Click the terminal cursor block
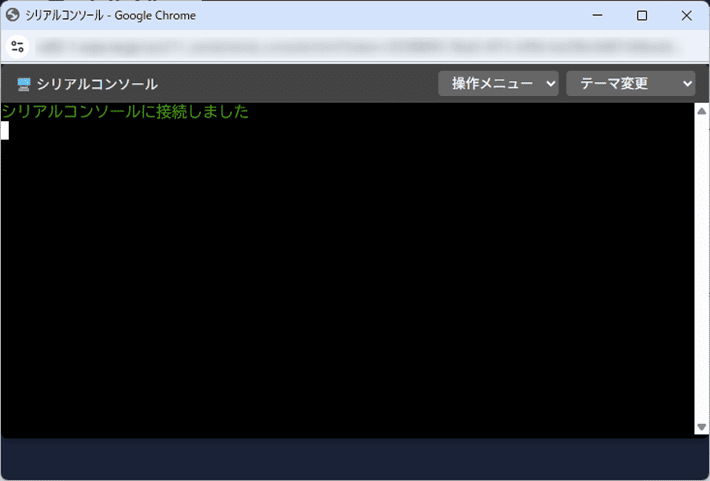 pos(5,130)
